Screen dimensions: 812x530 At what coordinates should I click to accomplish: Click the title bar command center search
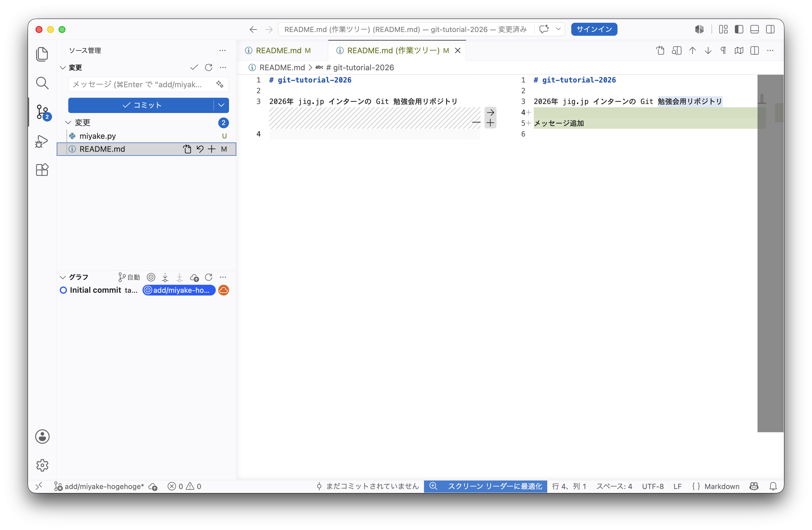pyautogui.click(x=406, y=29)
